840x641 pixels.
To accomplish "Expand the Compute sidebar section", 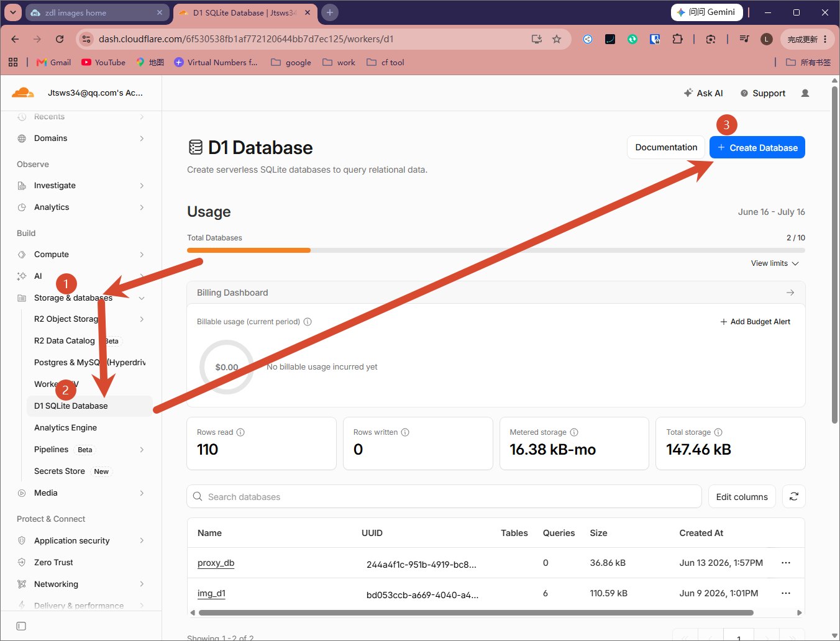I will 142,255.
